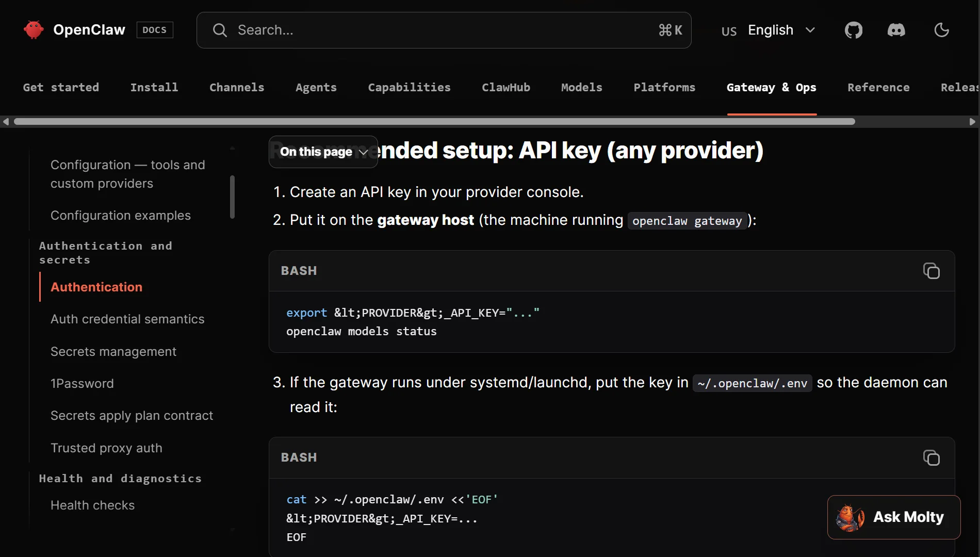The width and height of the screenshot is (980, 557).
Task: Click the openclaw models status line
Action: (362, 331)
